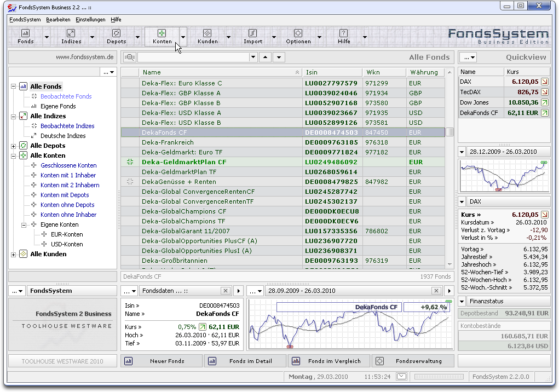Sort the fund list by Name column
559x392 pixels.
click(x=221, y=72)
